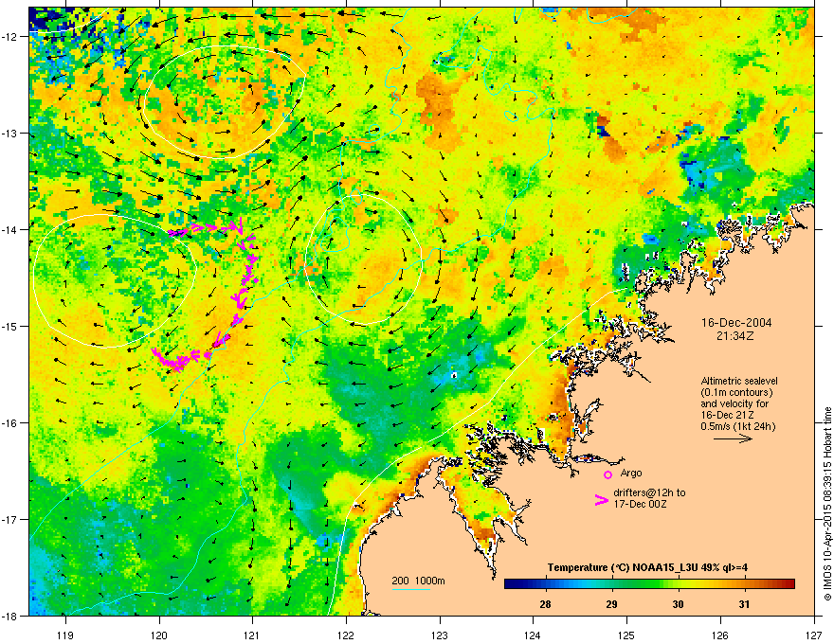Click the latitude axis label '-18'
Screen dimensions: 834x644
click(x=10, y=616)
